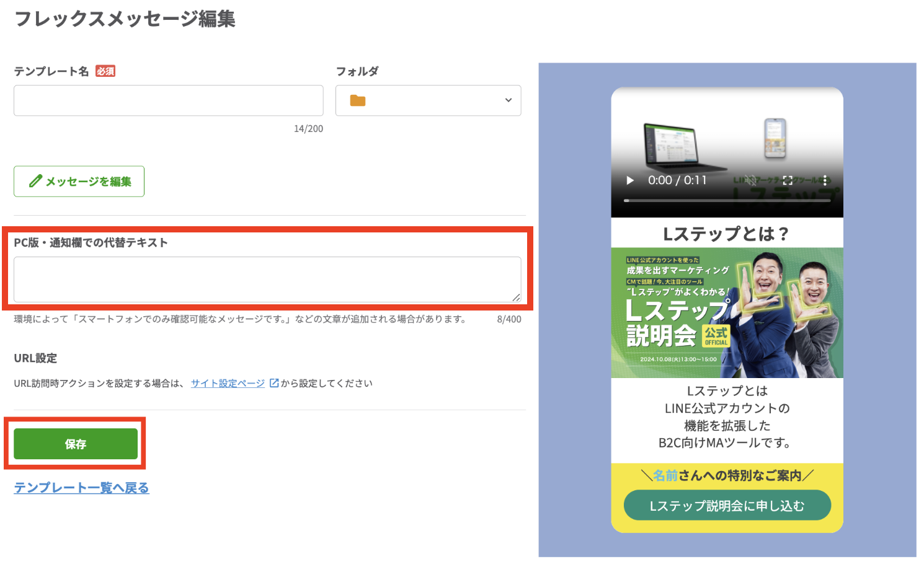Go back via テンプレート一覧へ戻る link
The image size is (924, 564).
pos(81,488)
